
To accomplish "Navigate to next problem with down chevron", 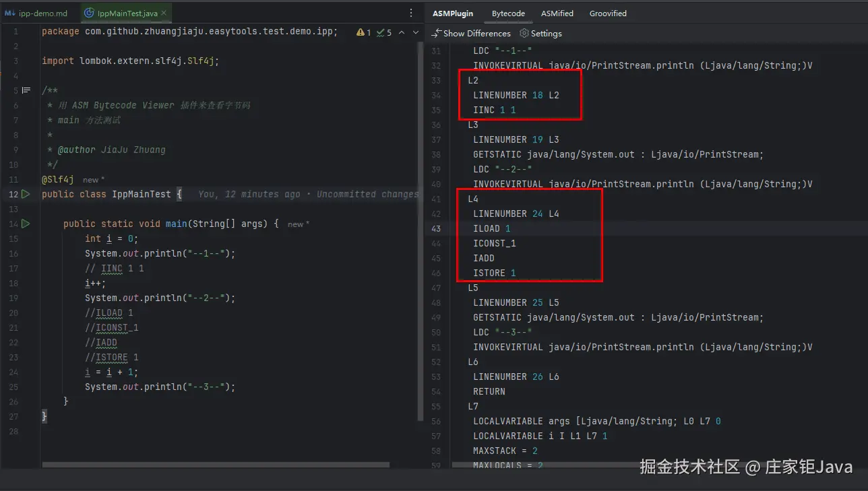I will pos(416,32).
